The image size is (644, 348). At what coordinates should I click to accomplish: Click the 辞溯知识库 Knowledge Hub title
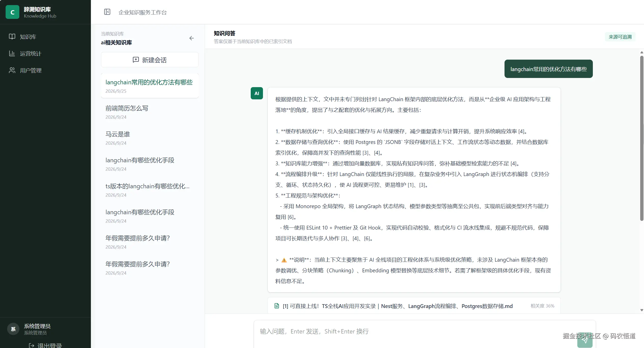[x=40, y=12]
